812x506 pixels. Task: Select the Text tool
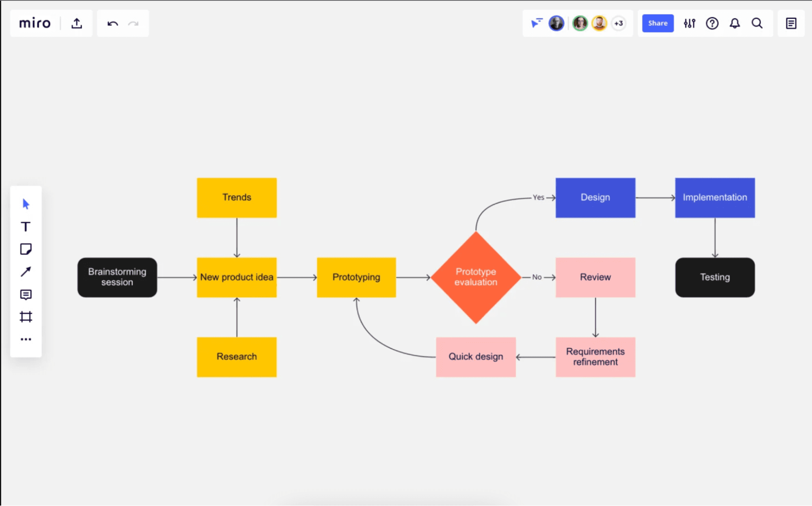[x=26, y=227]
